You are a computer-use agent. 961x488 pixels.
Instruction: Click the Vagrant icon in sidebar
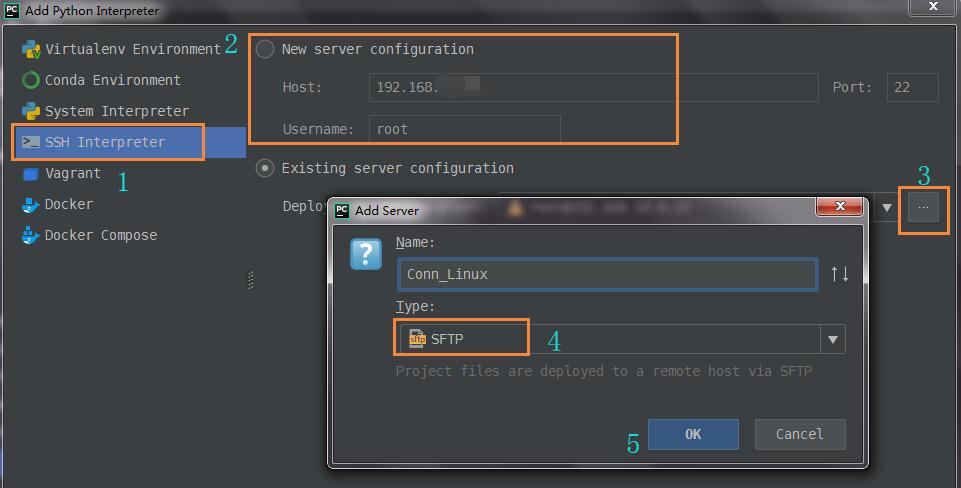tap(31, 174)
